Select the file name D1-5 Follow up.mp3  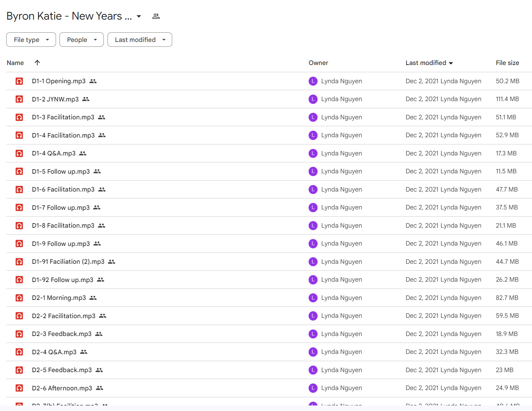coord(61,171)
